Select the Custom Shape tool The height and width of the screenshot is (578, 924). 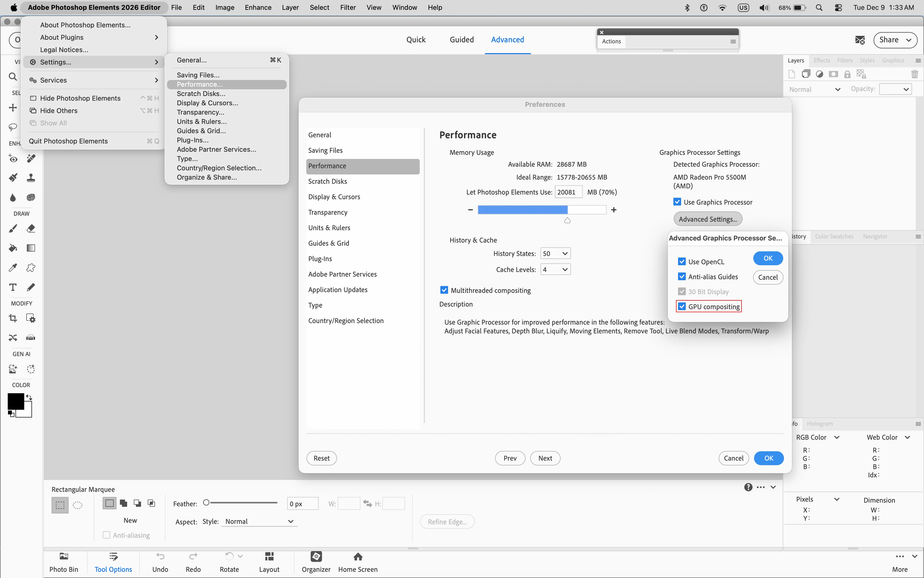[31, 268]
